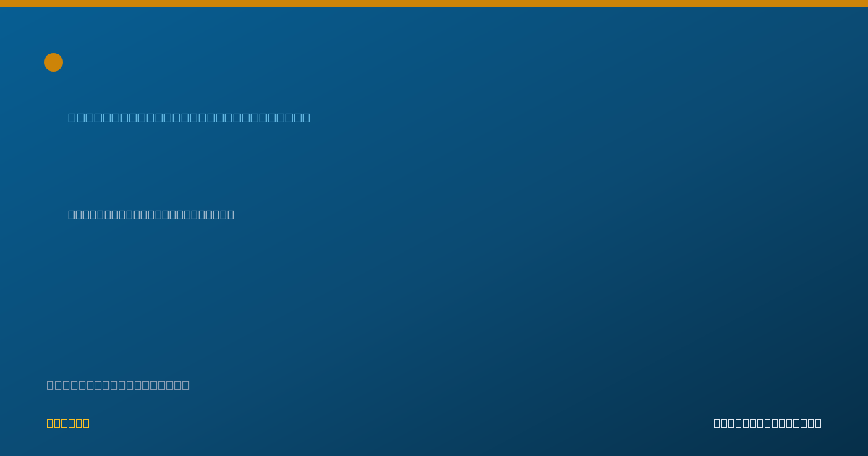Click the gray caption text above footer
This screenshot has height=456, width=868.
118,385
